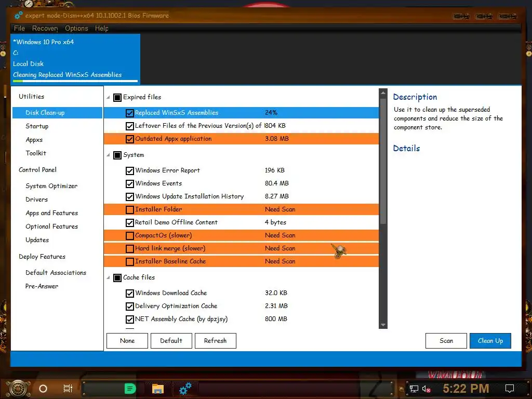Toggle Windows Error Report checkbox

129,170
